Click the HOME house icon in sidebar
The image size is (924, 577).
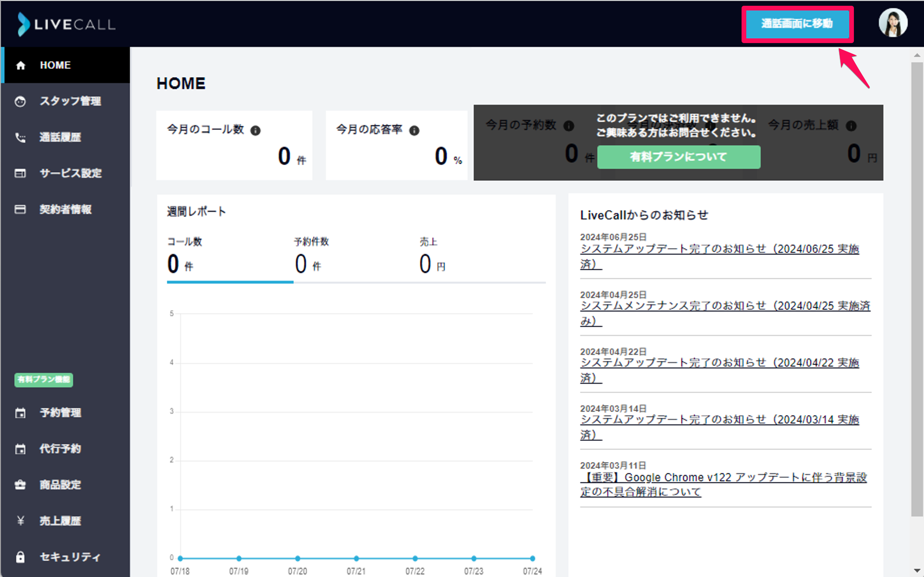click(20, 65)
